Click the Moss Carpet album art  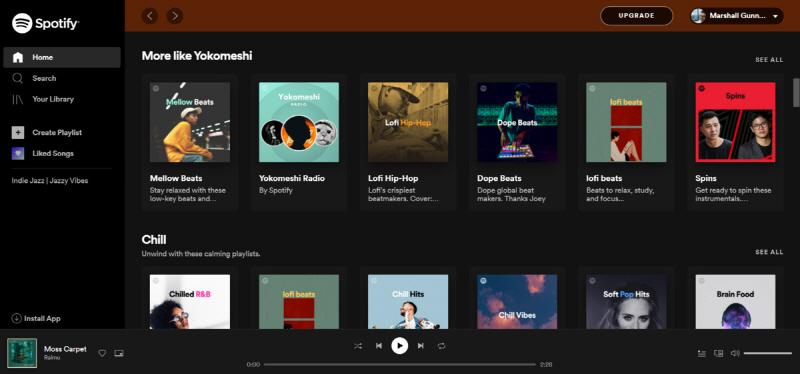22,353
